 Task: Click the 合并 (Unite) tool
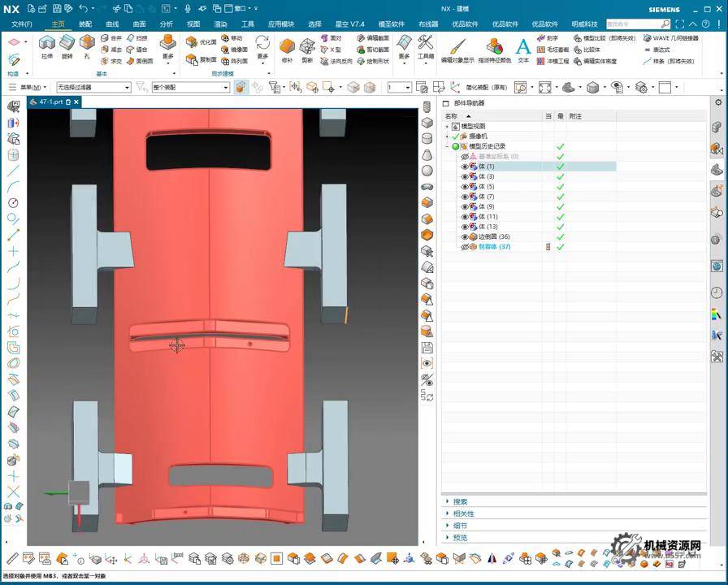[x=111, y=38]
